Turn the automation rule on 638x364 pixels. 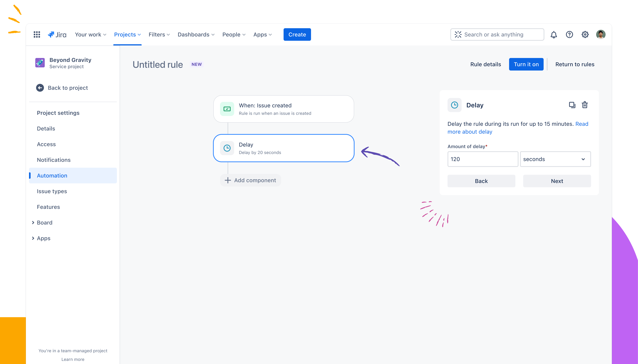pyautogui.click(x=526, y=64)
